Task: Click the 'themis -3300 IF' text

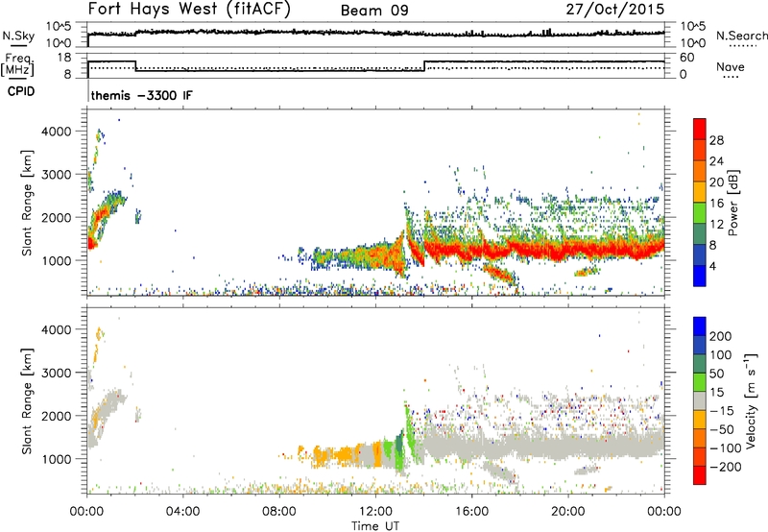Action: tap(142, 95)
